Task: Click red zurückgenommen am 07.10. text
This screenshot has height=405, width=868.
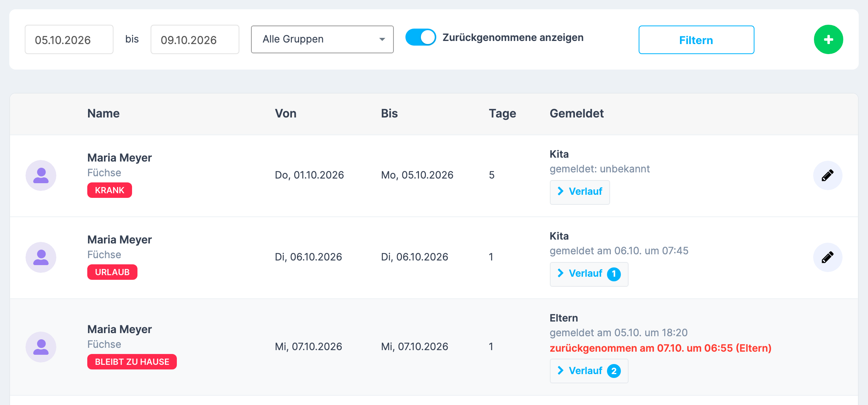Action: [660, 348]
